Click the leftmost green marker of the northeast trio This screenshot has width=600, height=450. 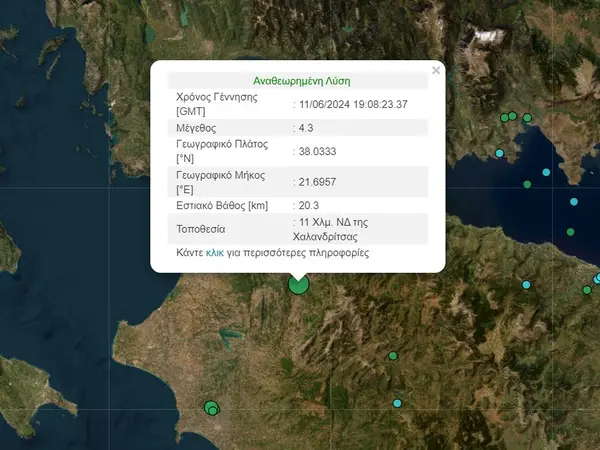(x=503, y=118)
